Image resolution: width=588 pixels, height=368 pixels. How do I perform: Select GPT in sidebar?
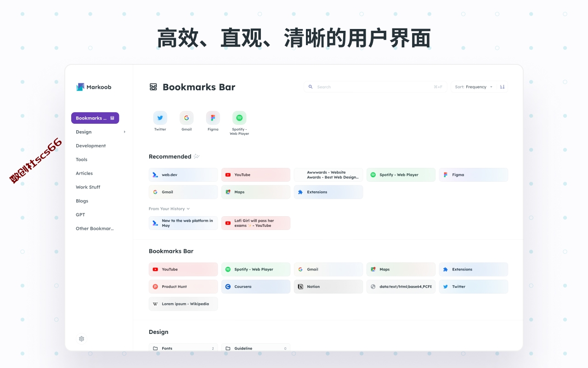80,215
